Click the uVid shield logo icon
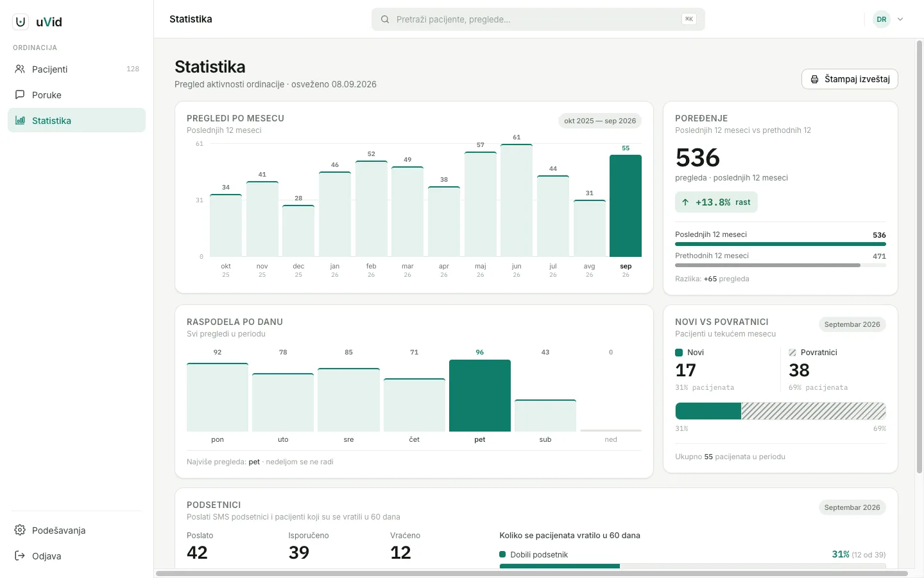Screen dimensions: 924x578 point(21,22)
